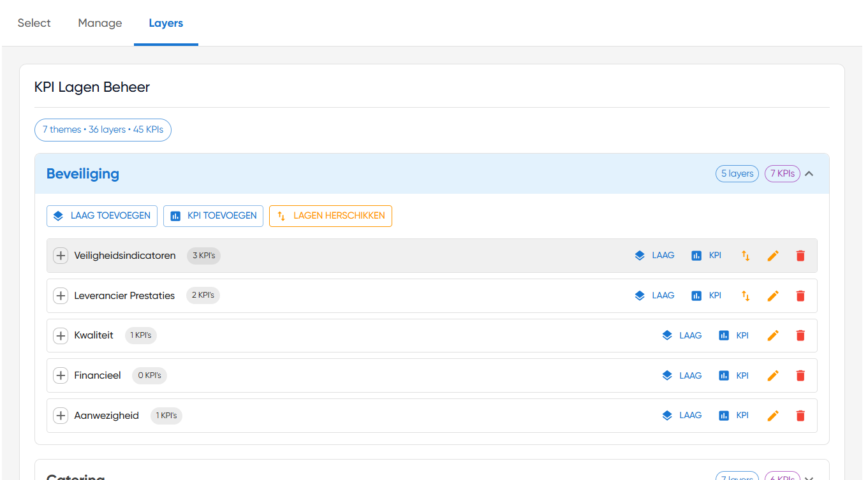Add a sublayer via LAAG on Kwaliteit row
The width and height of the screenshot is (868, 480).
tap(682, 335)
